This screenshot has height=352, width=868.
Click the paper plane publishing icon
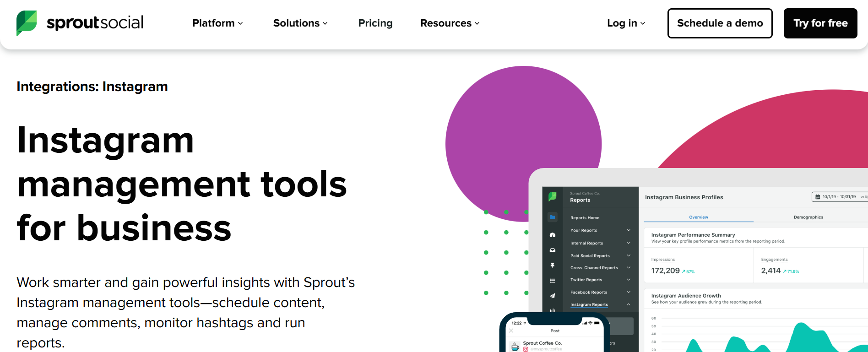point(553,296)
